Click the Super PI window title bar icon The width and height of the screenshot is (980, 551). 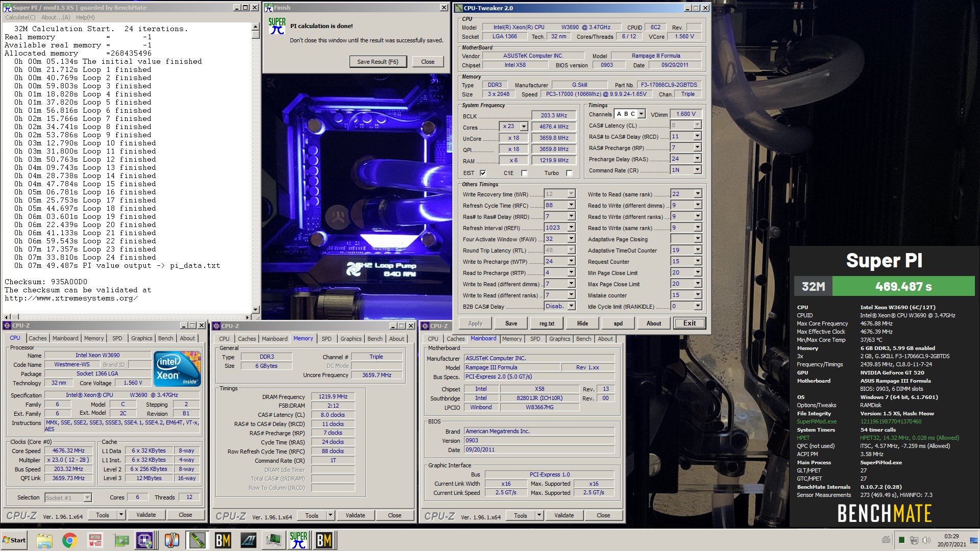click(x=7, y=8)
